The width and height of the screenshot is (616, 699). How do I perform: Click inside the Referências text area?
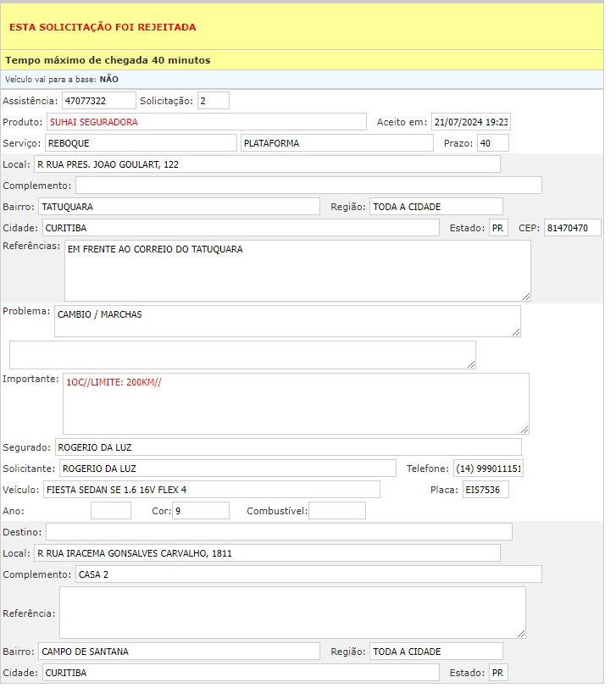[297, 270]
